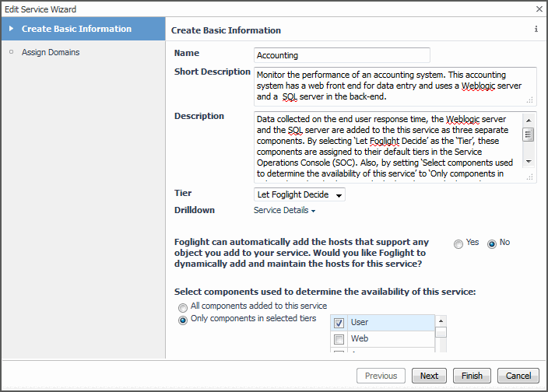This screenshot has width=548, height=392.
Task: Click the Next button
Action: [x=430, y=376]
